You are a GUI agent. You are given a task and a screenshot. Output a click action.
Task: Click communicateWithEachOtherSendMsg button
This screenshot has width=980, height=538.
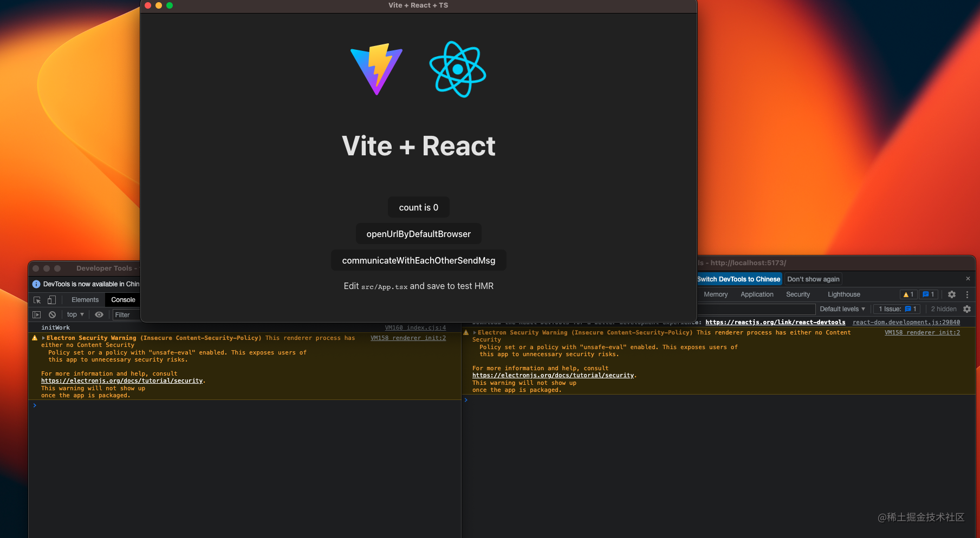[x=419, y=260]
